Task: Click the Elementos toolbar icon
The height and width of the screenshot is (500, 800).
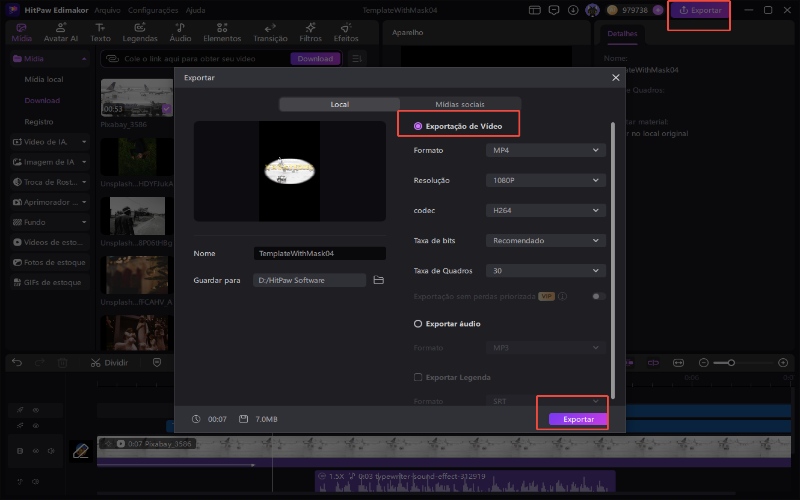Action: click(222, 32)
